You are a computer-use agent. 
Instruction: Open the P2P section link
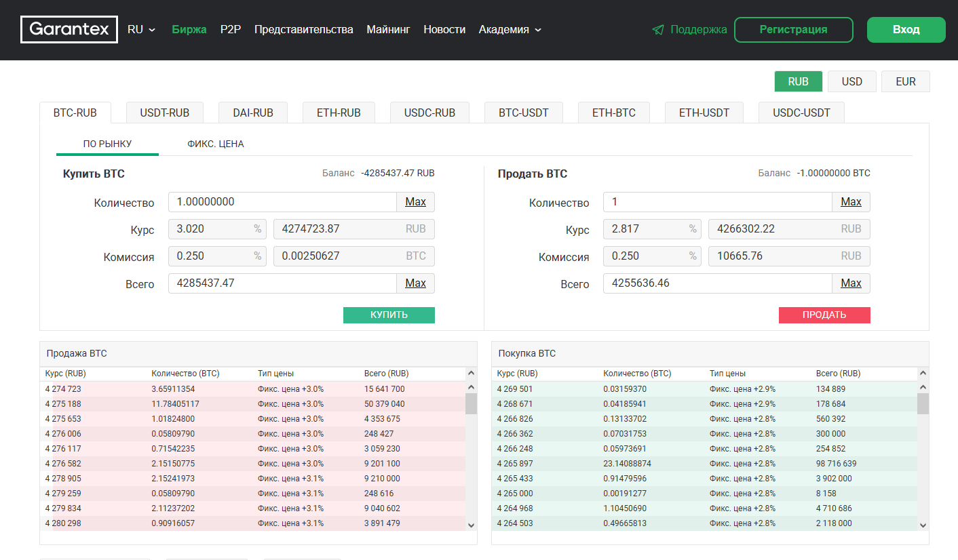231,30
